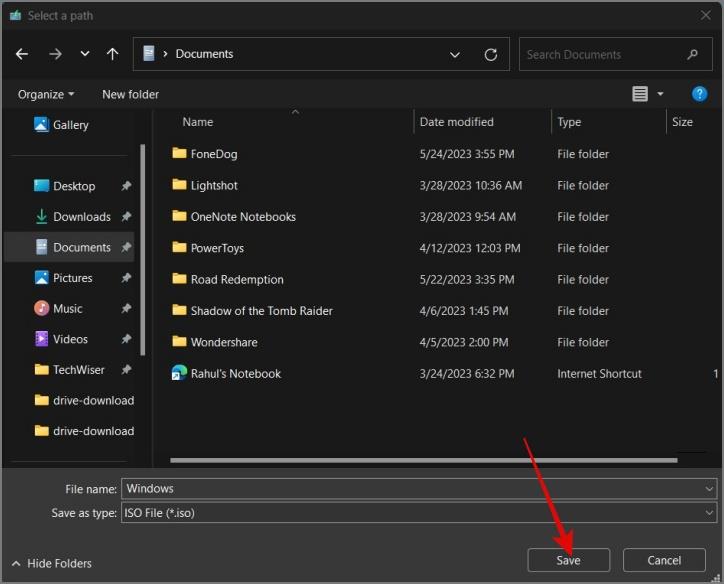Expand the File name dropdown arrow
724x584 pixels.
coord(709,488)
